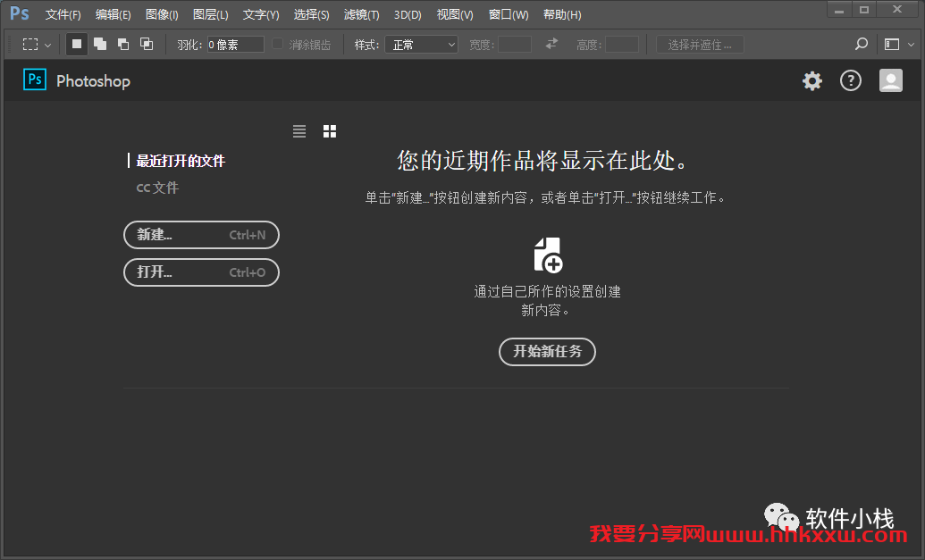925x560 pixels.
Task: Choose the Add to selection icon
Action: click(100, 45)
